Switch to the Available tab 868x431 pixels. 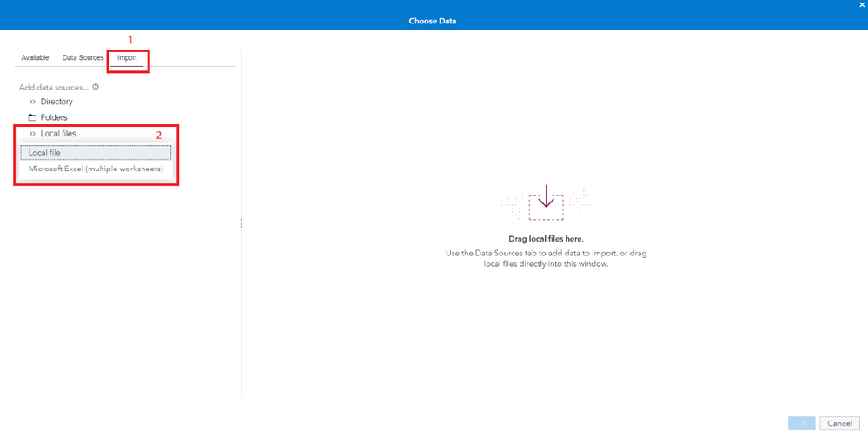click(x=35, y=57)
